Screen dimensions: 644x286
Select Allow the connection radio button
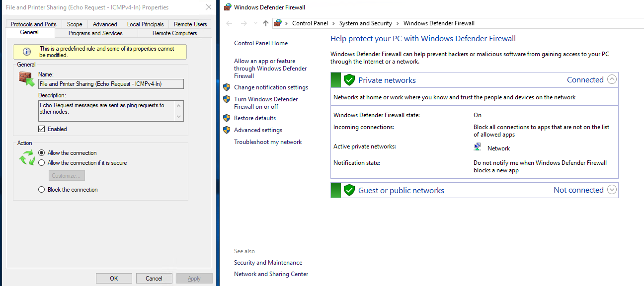[42, 153]
